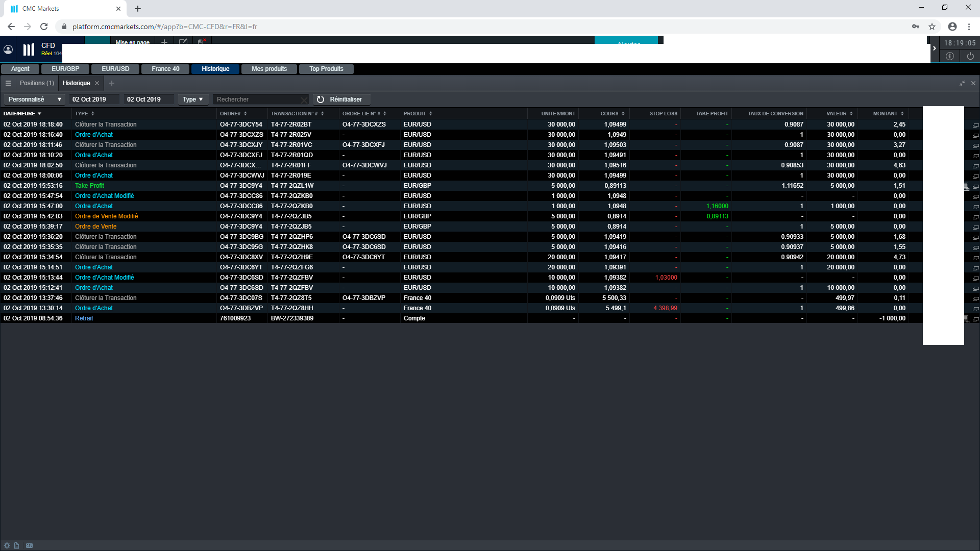980x551 pixels.
Task: Open the Personnalisé date range dropdown
Action: 34,99
